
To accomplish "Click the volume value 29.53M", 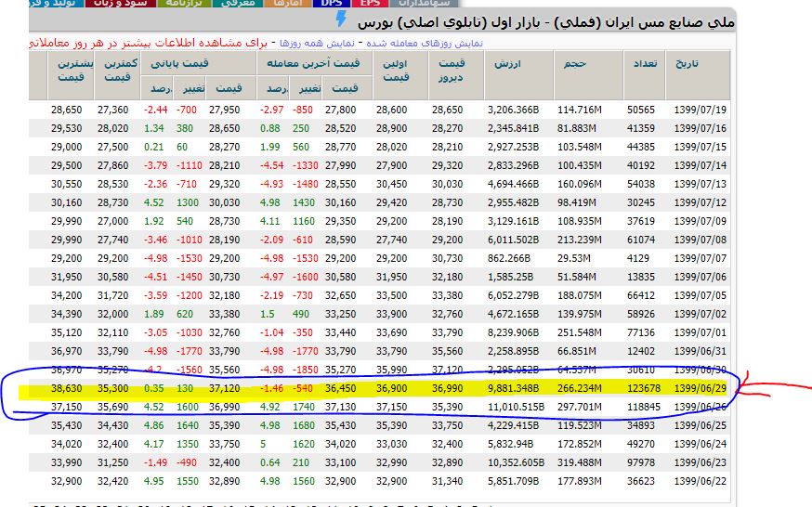I will 574,258.
